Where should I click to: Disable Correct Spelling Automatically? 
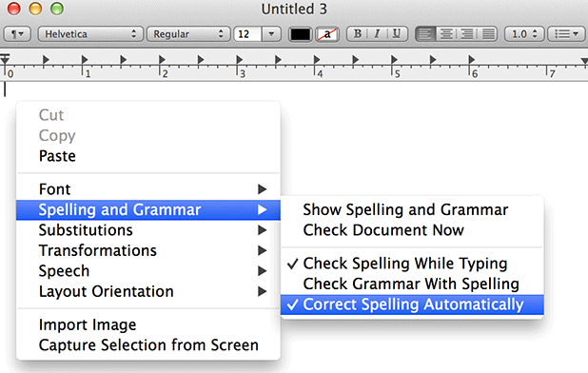tap(412, 304)
